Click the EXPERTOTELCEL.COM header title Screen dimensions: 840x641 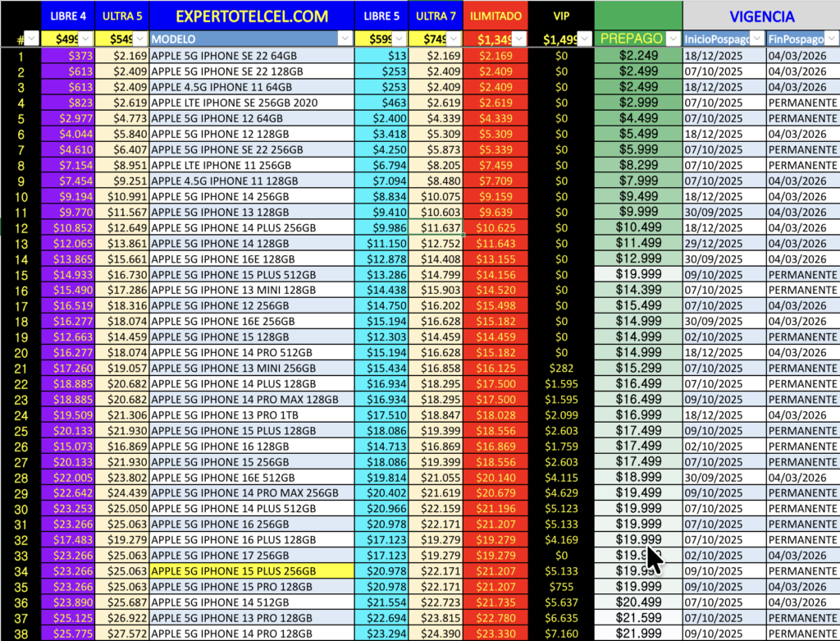tap(251, 16)
